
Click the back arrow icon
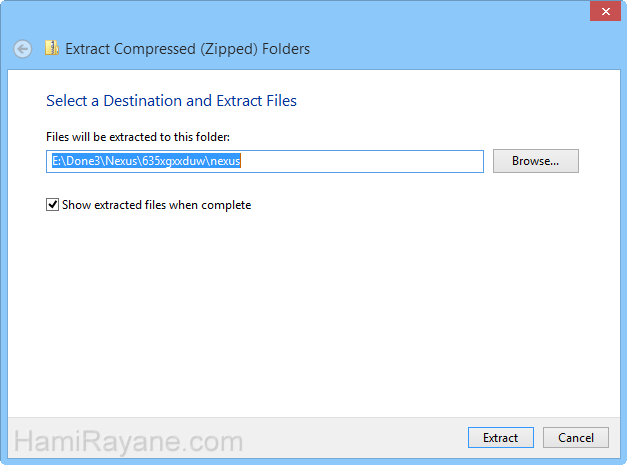click(22, 49)
